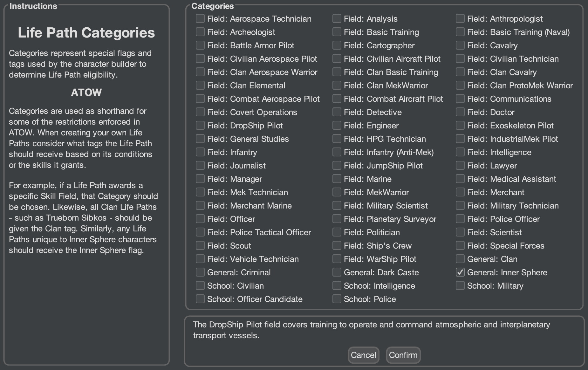Enable Field: MekWarrior checkbox
This screenshot has height=370, width=588.
(337, 192)
